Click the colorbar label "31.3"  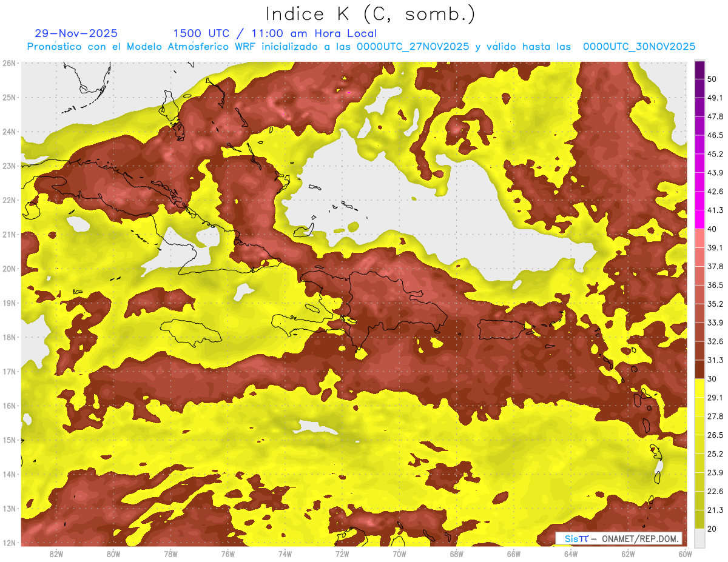pyautogui.click(x=716, y=360)
